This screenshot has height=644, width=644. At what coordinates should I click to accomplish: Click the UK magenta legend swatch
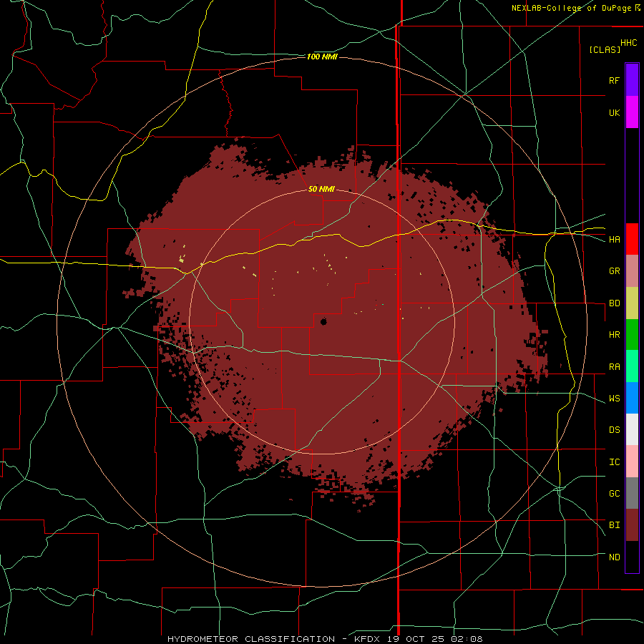pyautogui.click(x=632, y=112)
